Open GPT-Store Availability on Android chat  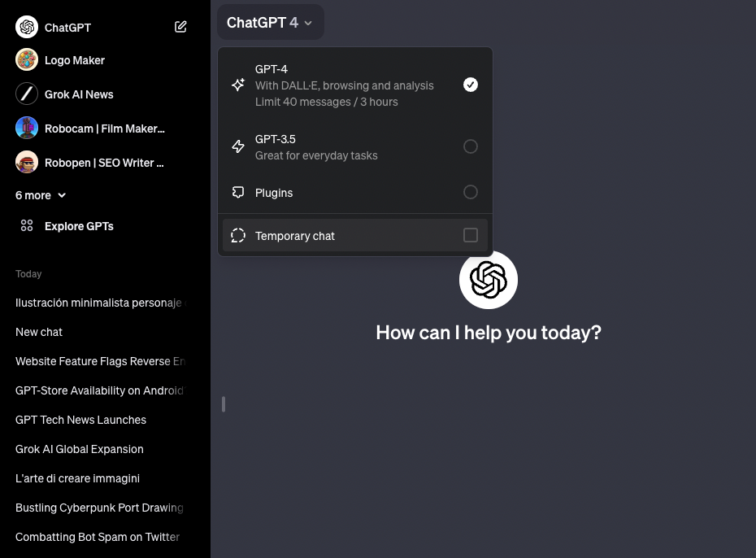101,390
